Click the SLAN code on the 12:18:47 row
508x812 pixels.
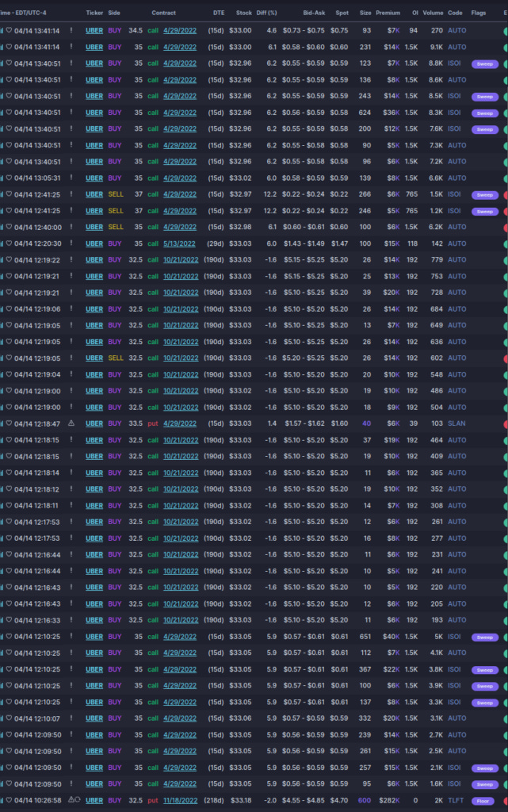pyautogui.click(x=456, y=423)
